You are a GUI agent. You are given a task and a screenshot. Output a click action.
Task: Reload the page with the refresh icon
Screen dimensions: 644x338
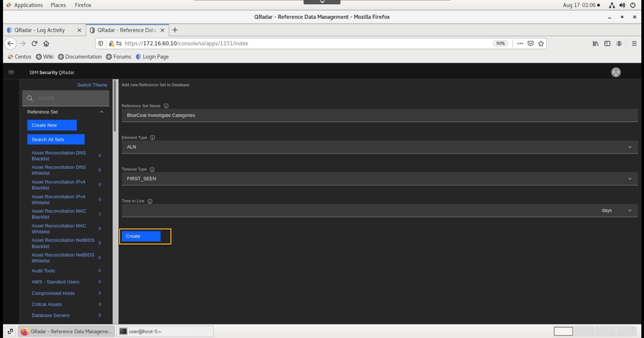(x=34, y=44)
